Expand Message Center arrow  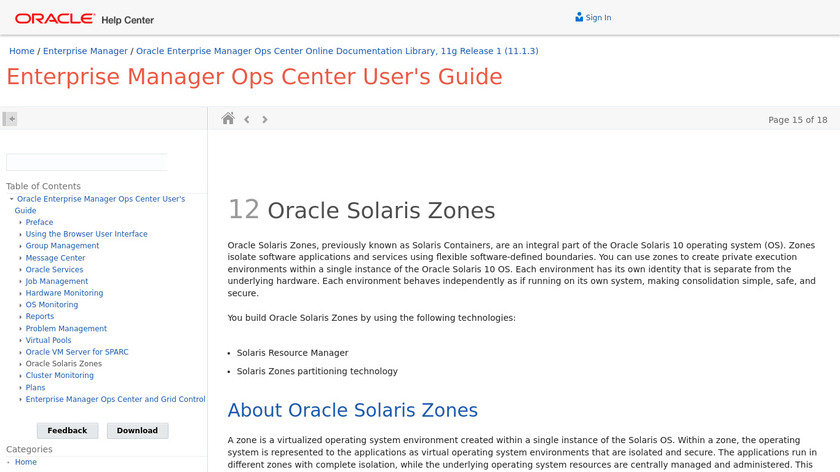[x=20, y=258]
